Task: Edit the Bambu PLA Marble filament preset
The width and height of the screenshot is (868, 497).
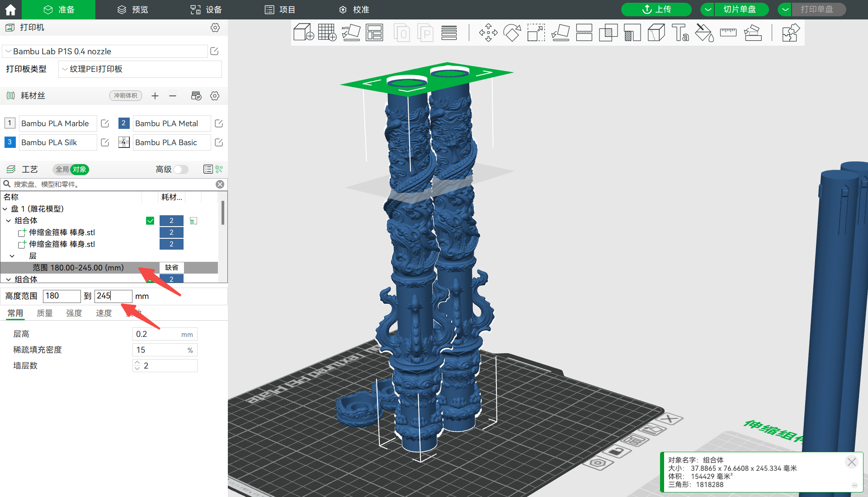Action: tap(105, 123)
